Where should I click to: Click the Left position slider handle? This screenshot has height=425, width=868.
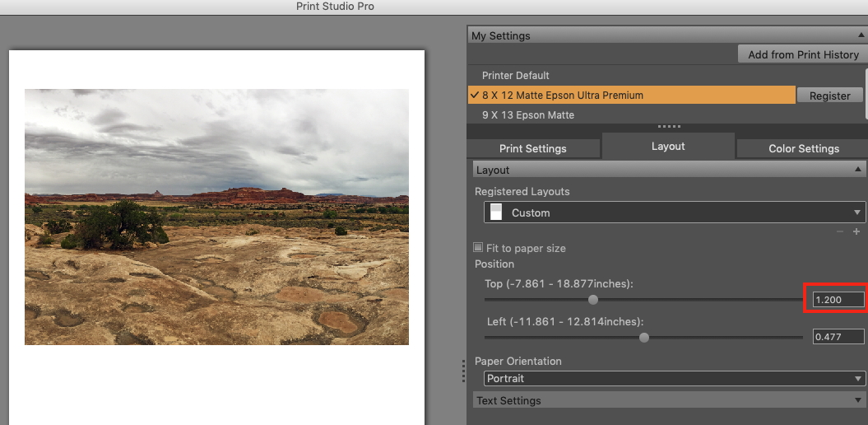pyautogui.click(x=644, y=337)
